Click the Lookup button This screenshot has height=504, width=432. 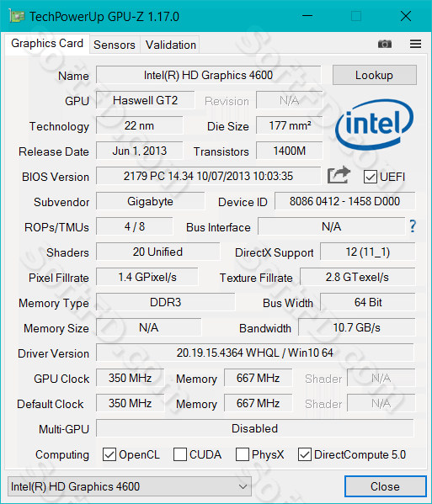[x=375, y=75]
